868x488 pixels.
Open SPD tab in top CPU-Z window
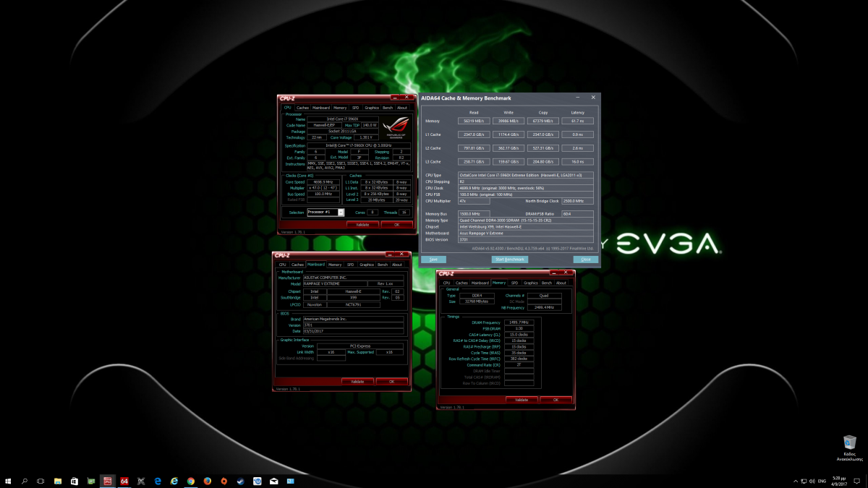pos(355,108)
